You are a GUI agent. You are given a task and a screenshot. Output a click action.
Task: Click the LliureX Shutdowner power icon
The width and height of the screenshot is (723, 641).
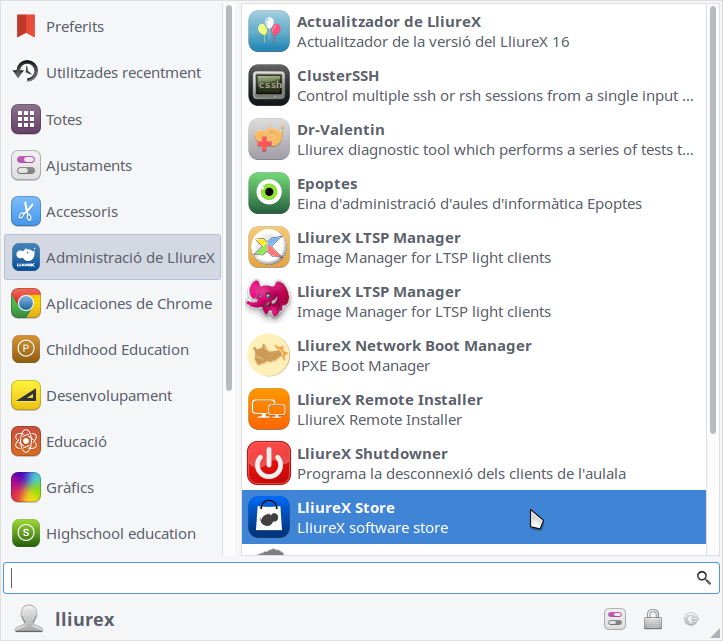268,463
